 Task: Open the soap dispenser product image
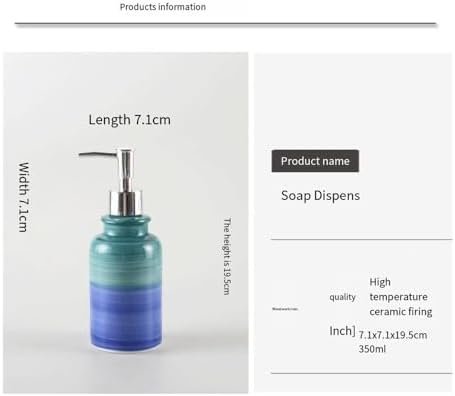click(x=126, y=223)
